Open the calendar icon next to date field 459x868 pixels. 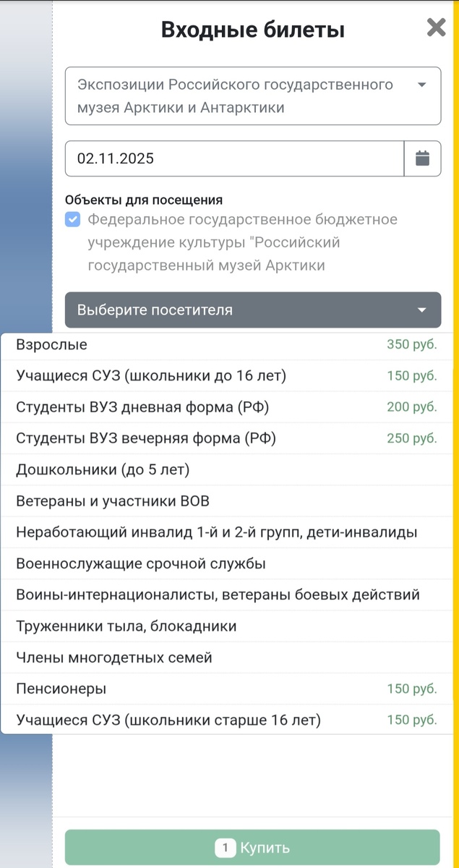pos(422,158)
